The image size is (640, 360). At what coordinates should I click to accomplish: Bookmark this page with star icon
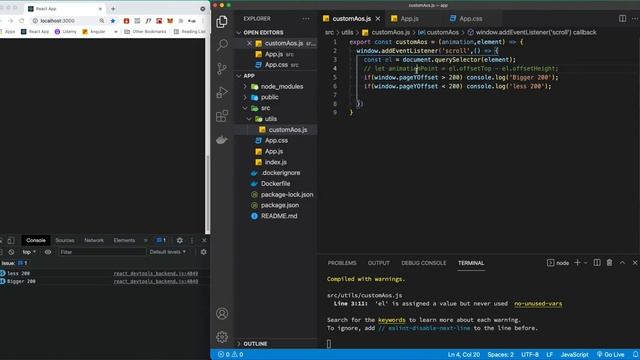113,21
